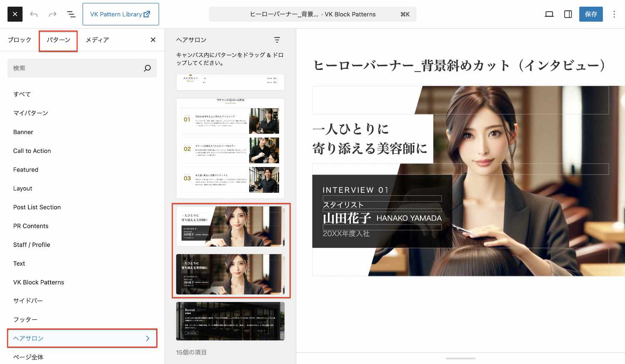
Task: Close the inserter panel using the X icon
Action: point(153,40)
